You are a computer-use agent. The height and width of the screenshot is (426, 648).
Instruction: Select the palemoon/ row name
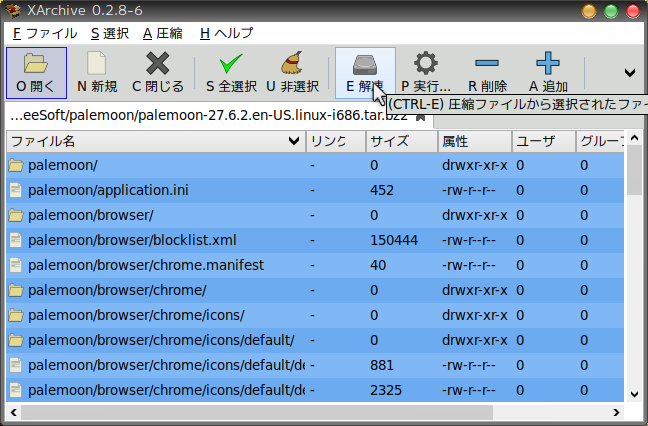(63, 165)
